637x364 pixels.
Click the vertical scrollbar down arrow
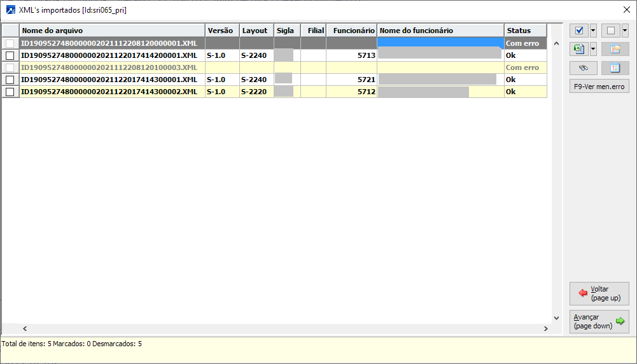[554, 318]
